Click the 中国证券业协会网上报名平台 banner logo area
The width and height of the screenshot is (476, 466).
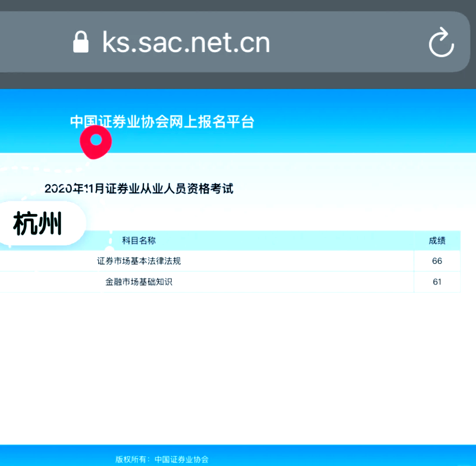coord(163,122)
